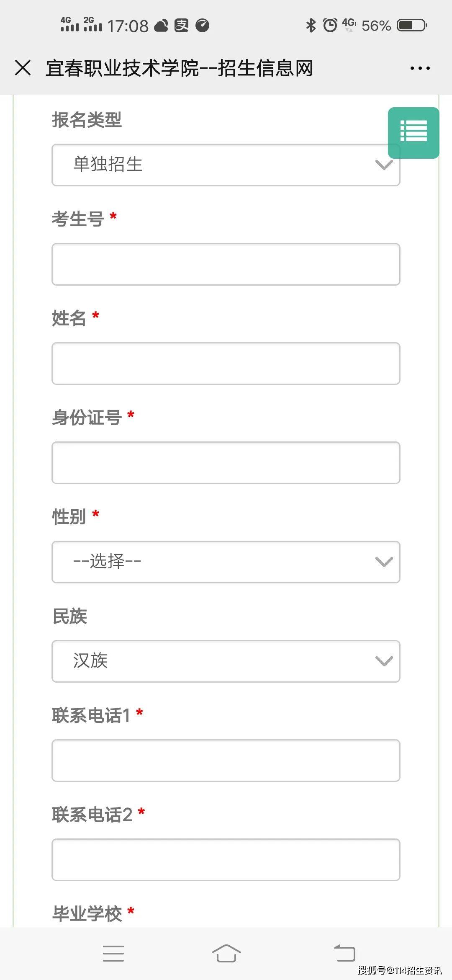The width and height of the screenshot is (452, 980).
Task: Tap the green list menu floating button
Action: (413, 133)
